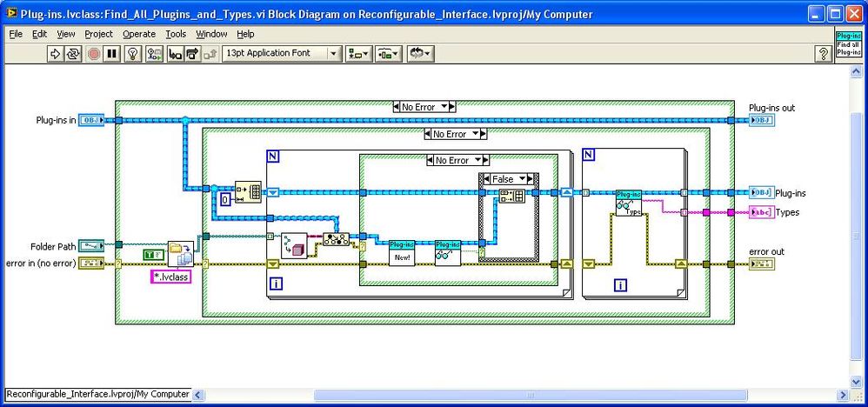Click the iteration terminal i of first loop

coord(276,284)
